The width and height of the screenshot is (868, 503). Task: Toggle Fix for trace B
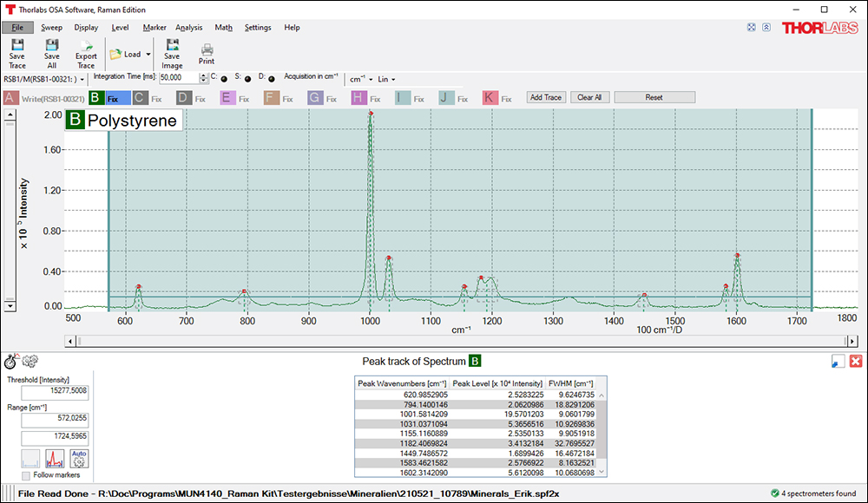(x=114, y=97)
